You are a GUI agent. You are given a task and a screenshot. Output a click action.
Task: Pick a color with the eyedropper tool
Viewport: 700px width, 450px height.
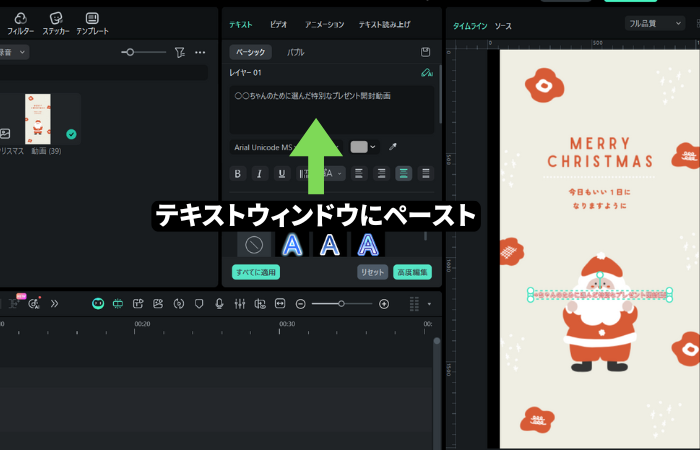pyautogui.click(x=393, y=147)
